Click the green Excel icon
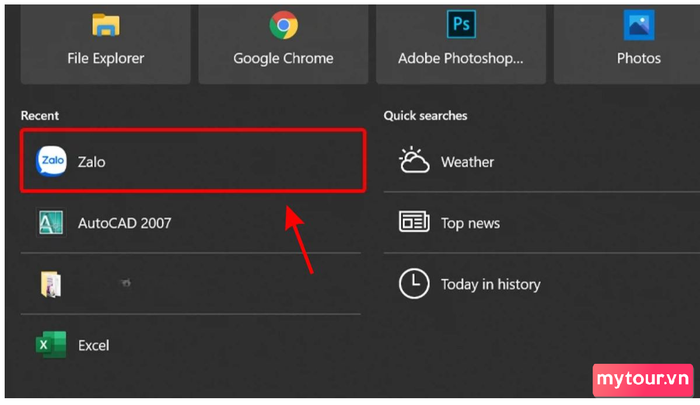 51,345
